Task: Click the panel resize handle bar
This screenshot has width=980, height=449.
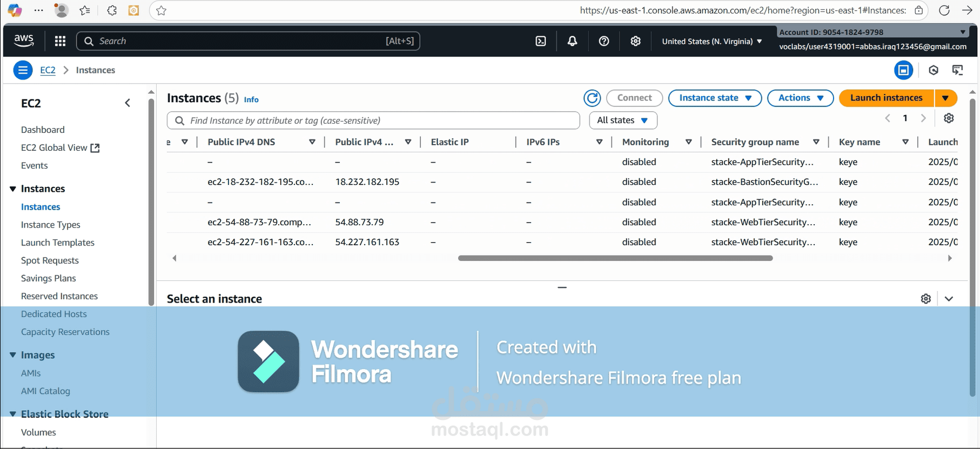Action: coord(562,287)
